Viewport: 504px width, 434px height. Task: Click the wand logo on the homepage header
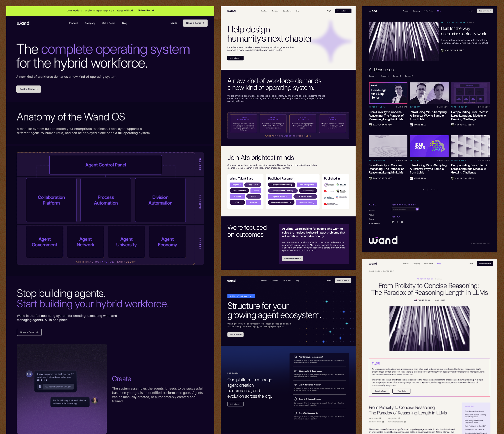point(23,23)
